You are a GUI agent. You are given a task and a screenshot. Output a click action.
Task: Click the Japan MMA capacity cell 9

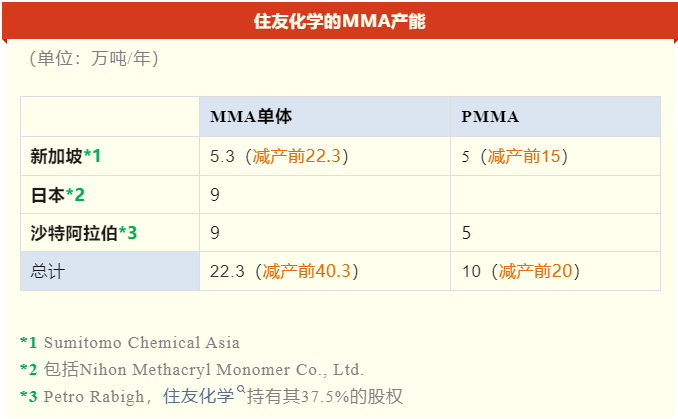(325, 195)
